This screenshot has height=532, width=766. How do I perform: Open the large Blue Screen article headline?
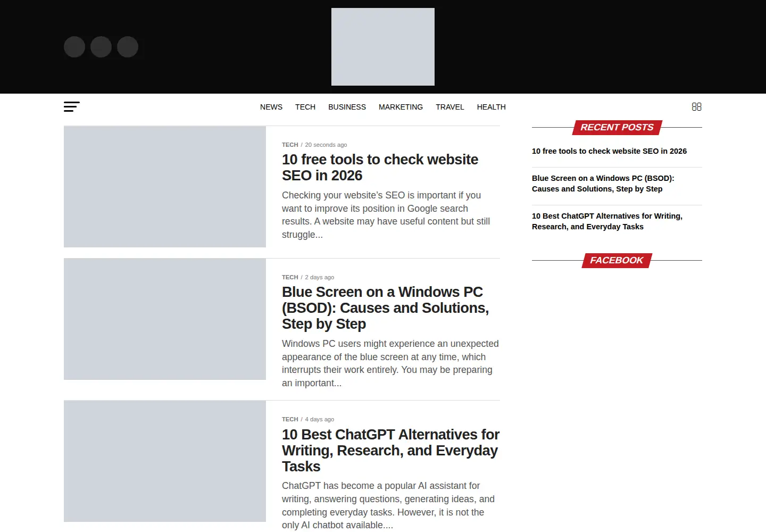[x=385, y=308]
